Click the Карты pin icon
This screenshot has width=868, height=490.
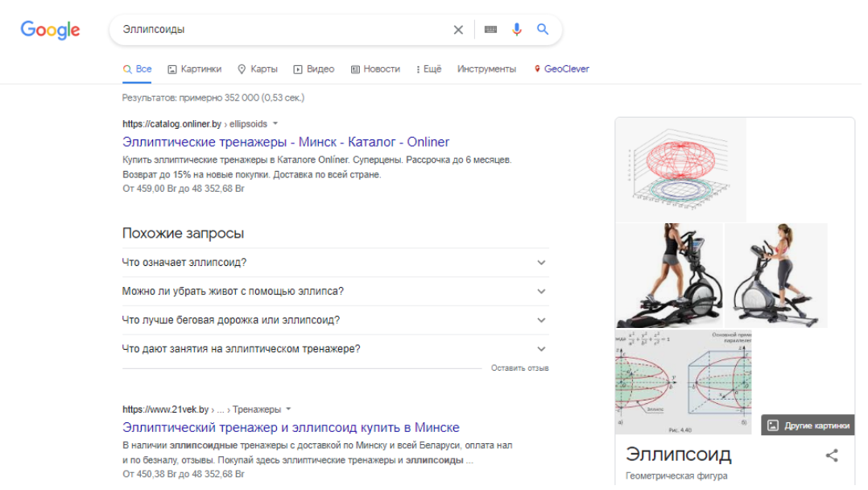pyautogui.click(x=242, y=69)
